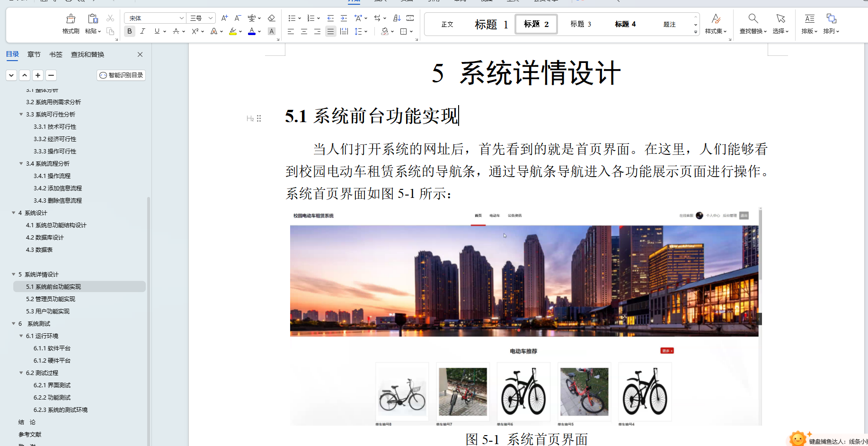Collapse the 3.3 系统可行性分析 outline node

click(x=21, y=114)
